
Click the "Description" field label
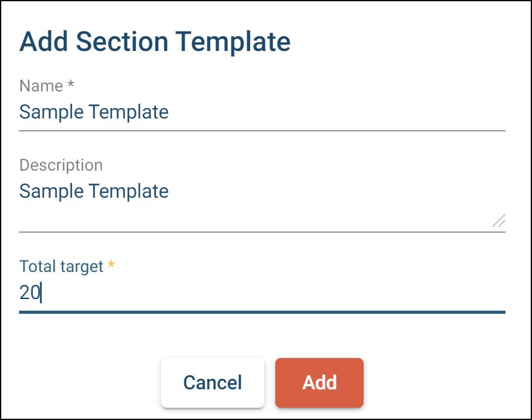61,165
